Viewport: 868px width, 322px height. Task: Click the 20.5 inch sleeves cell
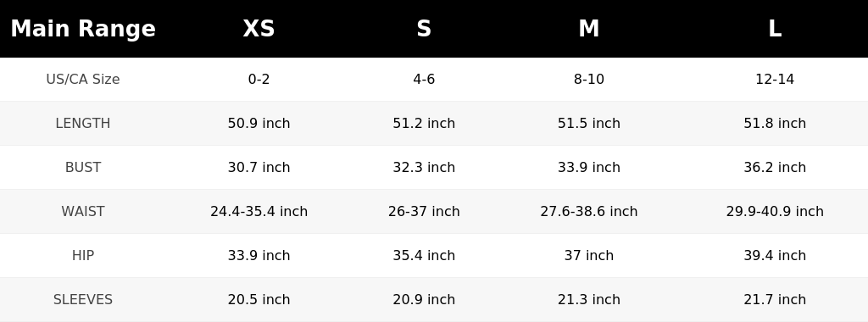pos(259,299)
